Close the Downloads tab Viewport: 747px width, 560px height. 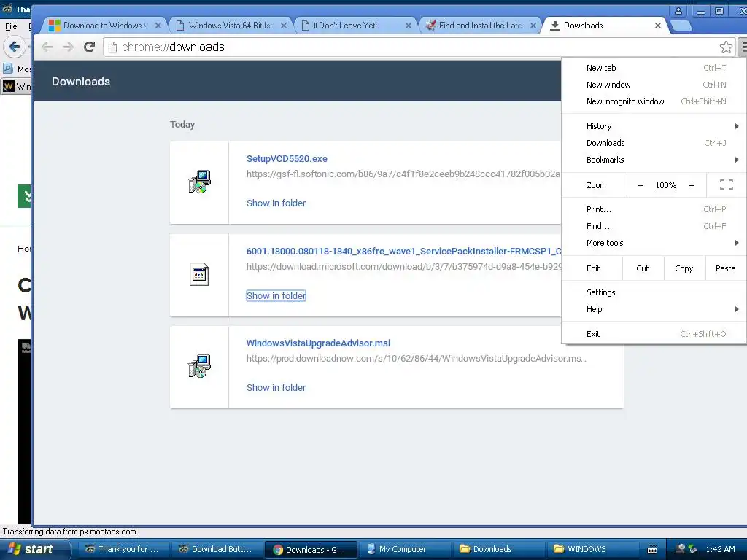point(658,26)
